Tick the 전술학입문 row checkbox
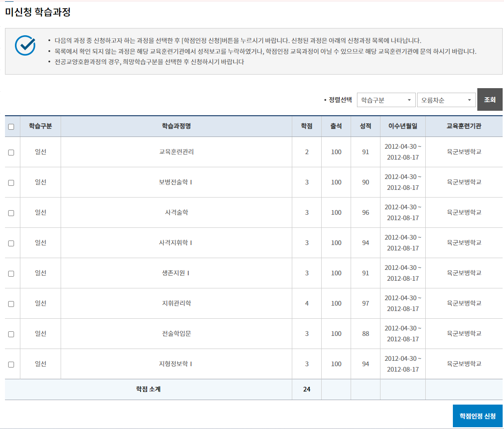Image resolution: width=504 pixels, height=429 pixels. click(x=11, y=334)
